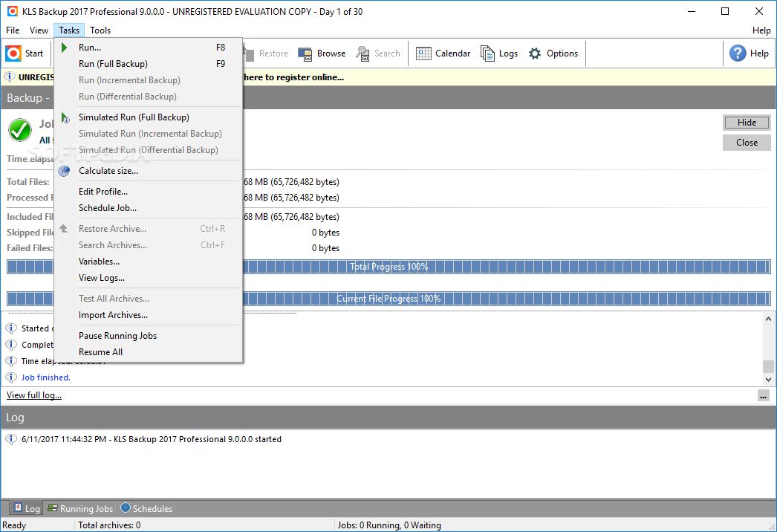
Task: Click Run (Incremental Backup) entry
Action: tap(148, 80)
